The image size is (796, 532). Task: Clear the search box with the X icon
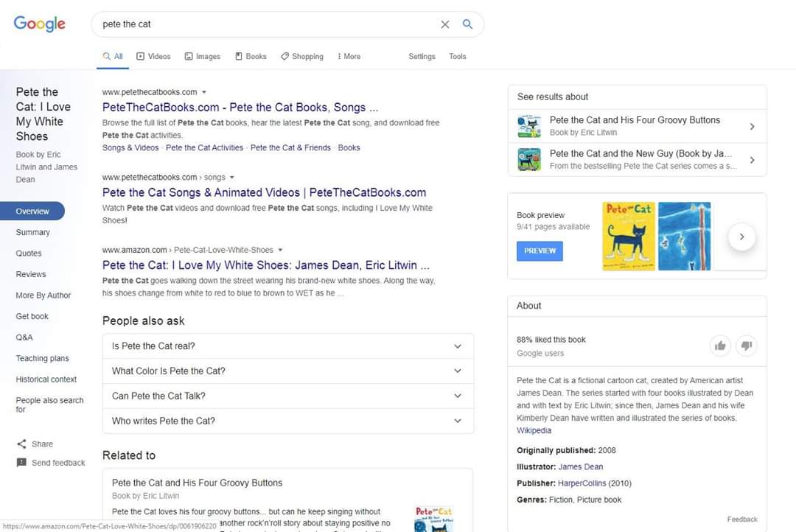pos(445,24)
